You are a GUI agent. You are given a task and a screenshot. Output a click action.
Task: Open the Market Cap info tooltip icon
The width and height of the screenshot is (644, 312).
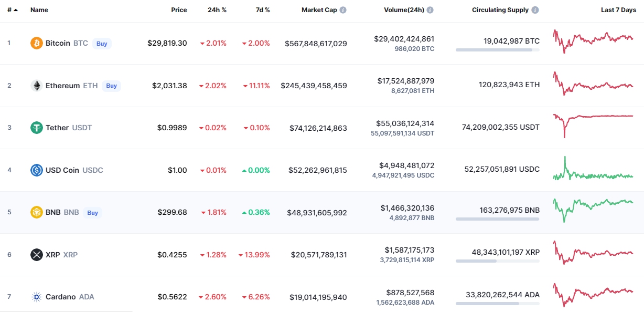coord(343,10)
